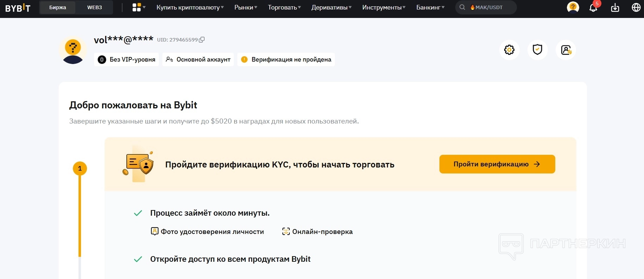Expand the Деривативы dropdown
This screenshot has width=644, height=279.
coord(331,7)
